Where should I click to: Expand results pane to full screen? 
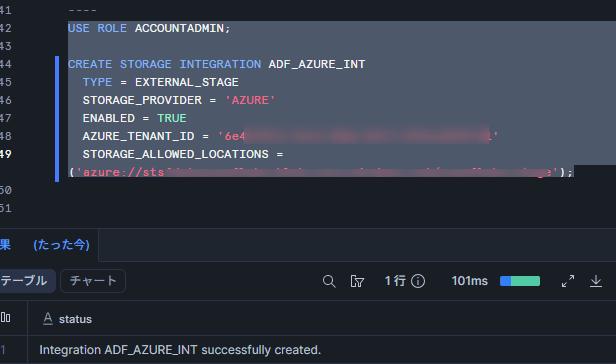(568, 281)
